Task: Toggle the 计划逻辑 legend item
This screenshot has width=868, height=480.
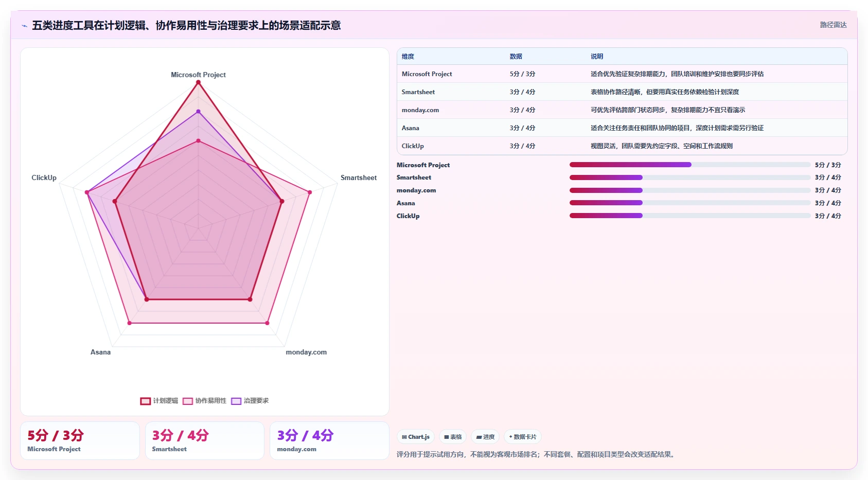Action: [x=159, y=401]
